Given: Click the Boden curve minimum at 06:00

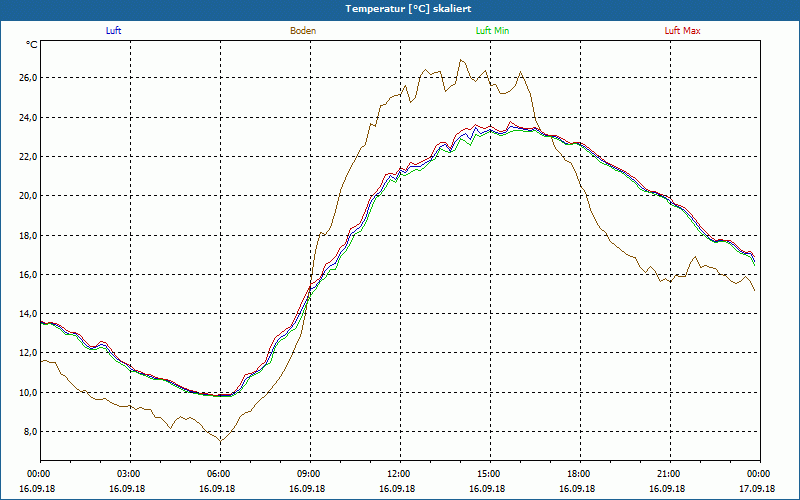Looking at the screenshot, I should coord(220,441).
